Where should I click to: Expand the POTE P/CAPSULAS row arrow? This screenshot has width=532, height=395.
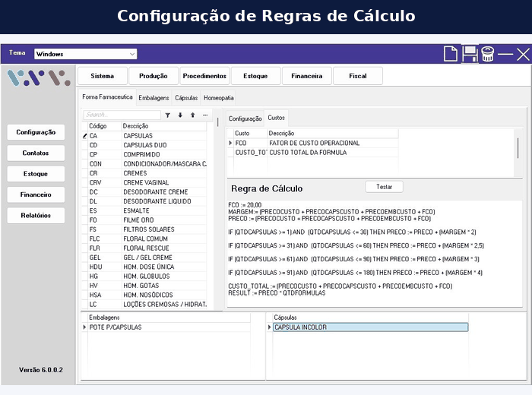[x=84, y=327]
